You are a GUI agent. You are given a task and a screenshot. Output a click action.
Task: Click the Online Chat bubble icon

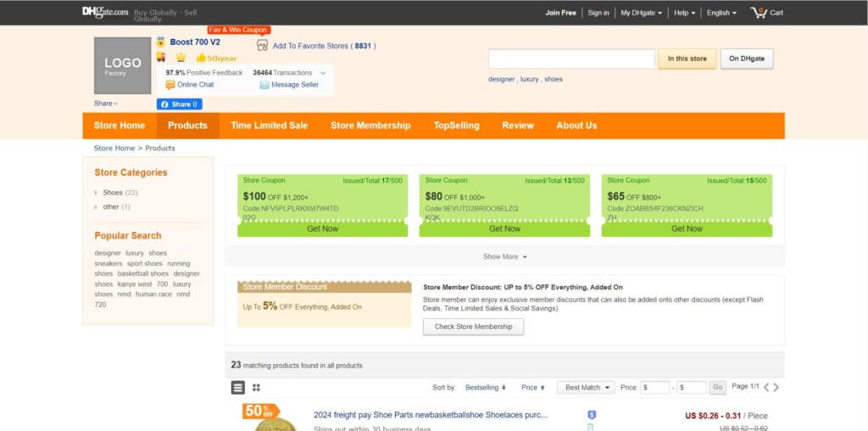click(x=170, y=85)
